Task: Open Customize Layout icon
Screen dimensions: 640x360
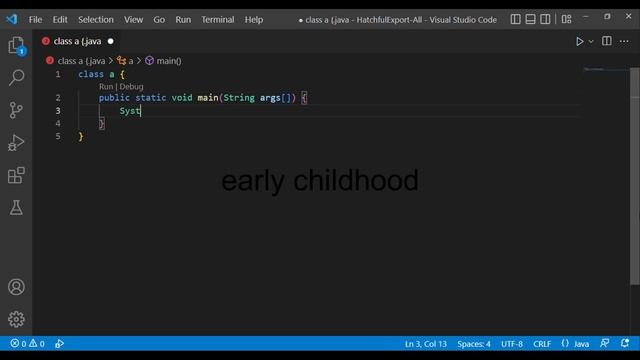Action: coord(566,19)
